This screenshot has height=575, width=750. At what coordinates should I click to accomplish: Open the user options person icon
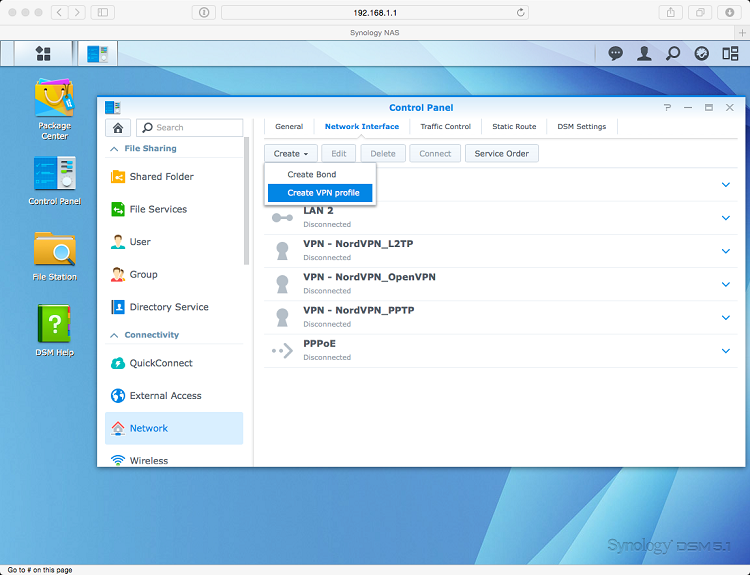(x=645, y=53)
